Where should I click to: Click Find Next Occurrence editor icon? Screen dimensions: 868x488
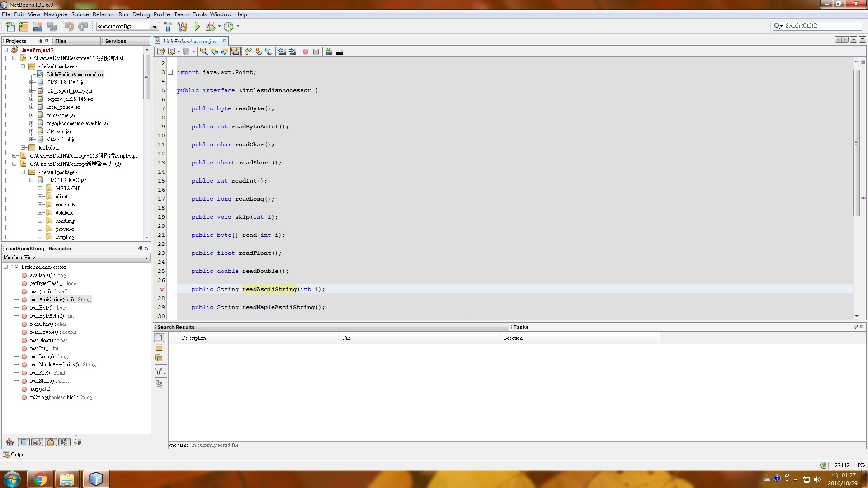pos(225,52)
